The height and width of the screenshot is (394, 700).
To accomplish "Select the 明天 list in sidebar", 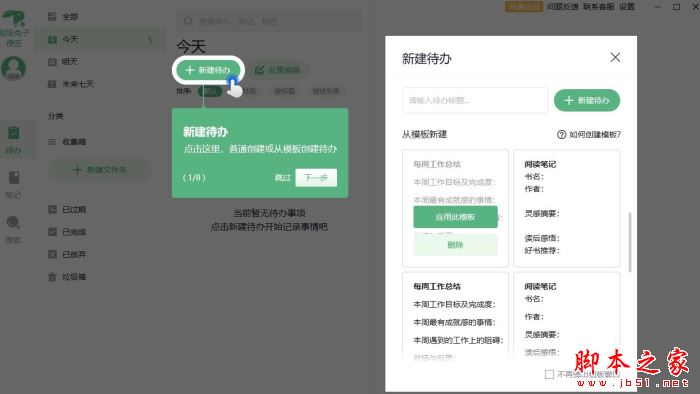I will click(100, 62).
